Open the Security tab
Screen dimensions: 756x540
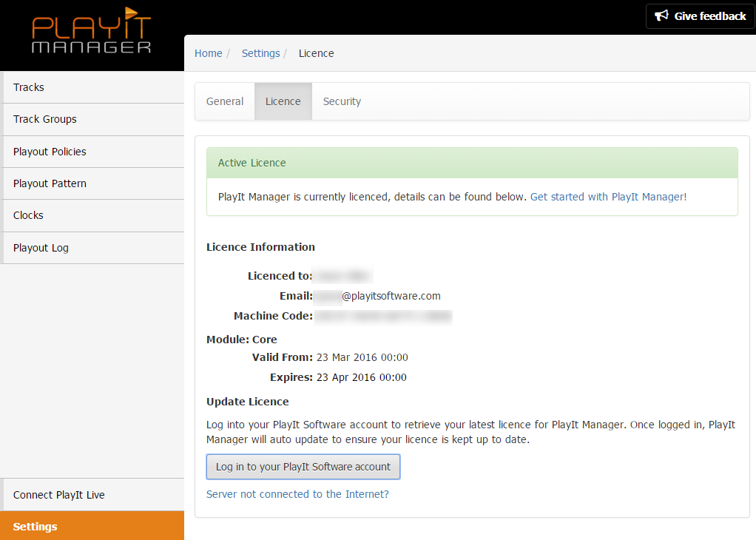[x=342, y=101]
